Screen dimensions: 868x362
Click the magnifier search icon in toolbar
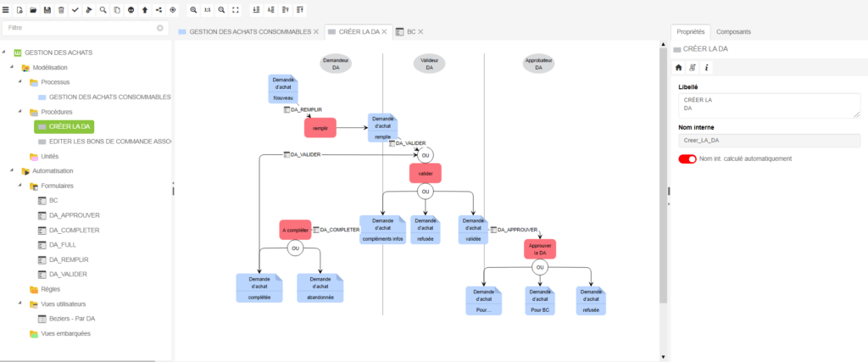click(103, 9)
